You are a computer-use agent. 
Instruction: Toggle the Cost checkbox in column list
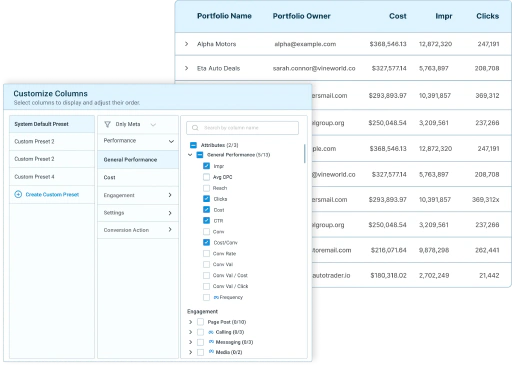tap(207, 210)
